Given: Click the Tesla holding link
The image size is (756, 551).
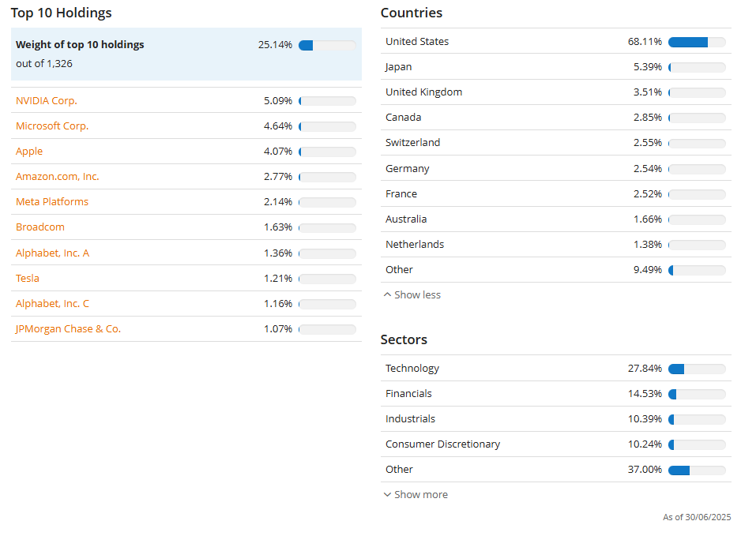Looking at the screenshot, I should click(28, 279).
